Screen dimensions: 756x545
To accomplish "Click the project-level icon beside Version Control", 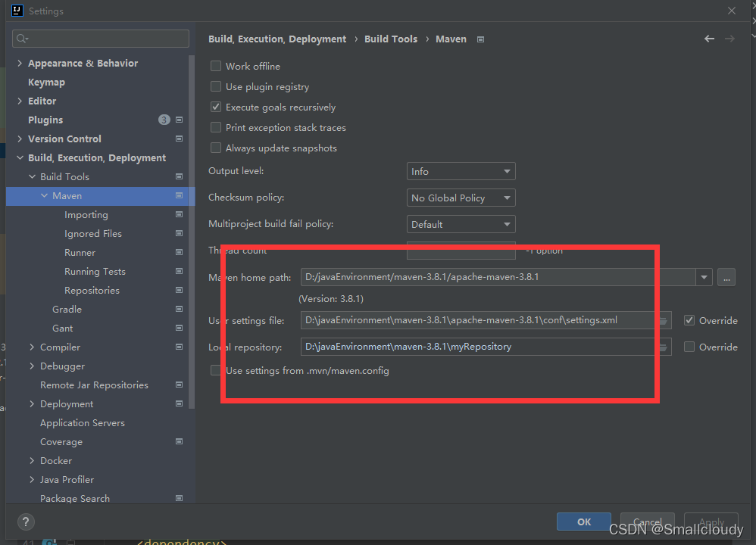I will point(179,139).
